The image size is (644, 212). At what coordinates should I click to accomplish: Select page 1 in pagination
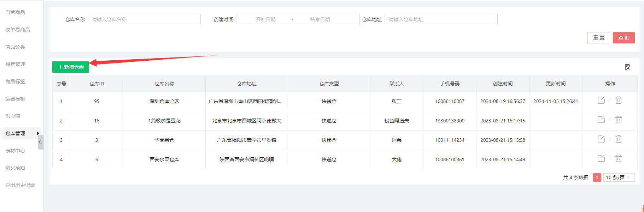[x=597, y=177]
